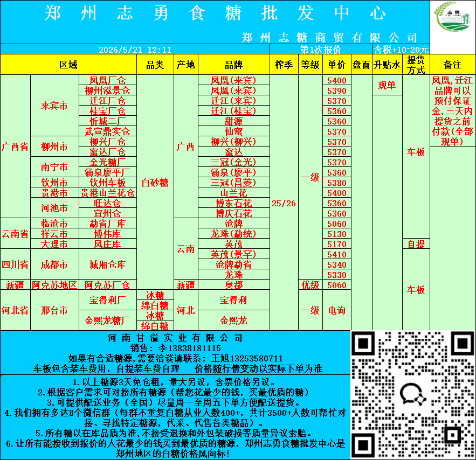Viewport: 476px width, 460px height.
Task: Select the 广西省 region cell
Action: [x=15, y=147]
